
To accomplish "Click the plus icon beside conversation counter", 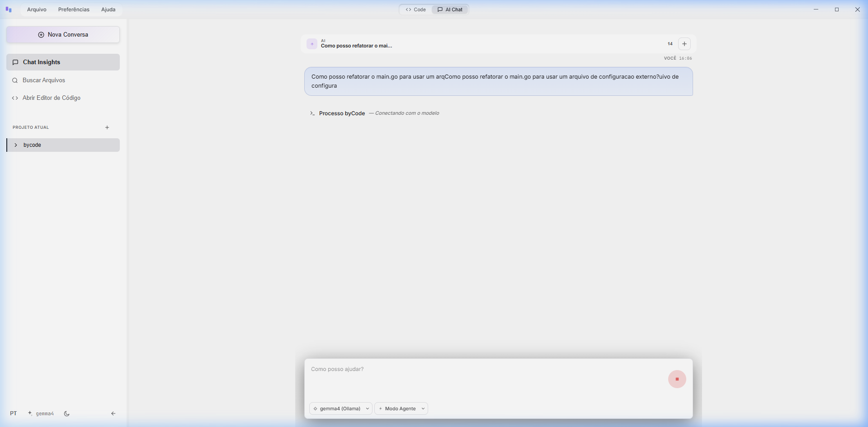I will coord(684,44).
